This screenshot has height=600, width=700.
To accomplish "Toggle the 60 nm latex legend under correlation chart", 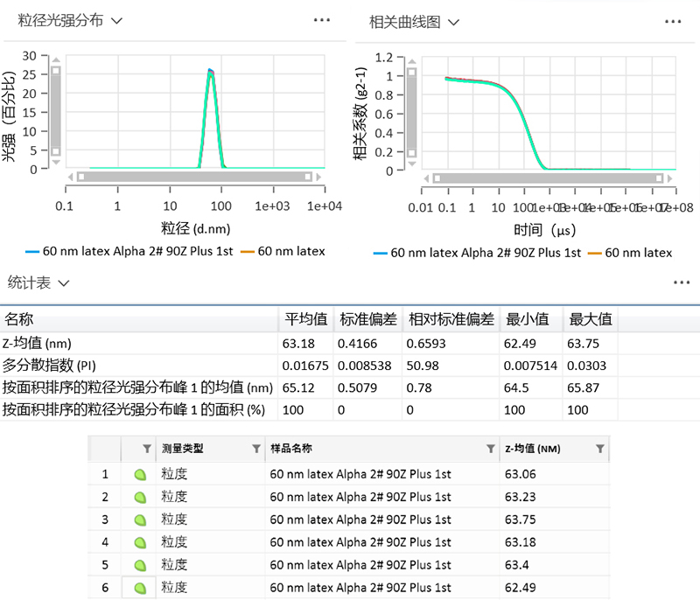I will point(632,253).
